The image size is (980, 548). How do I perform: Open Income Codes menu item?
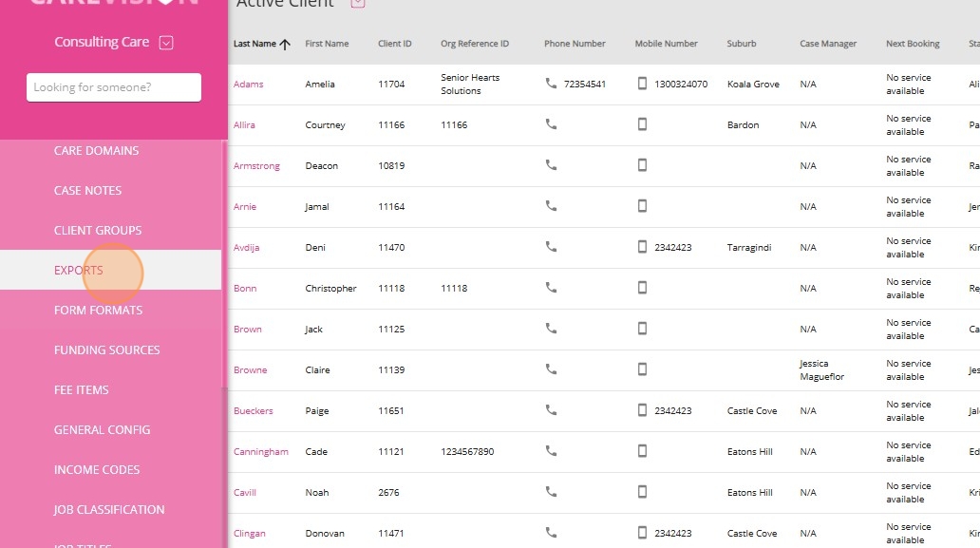pos(97,470)
